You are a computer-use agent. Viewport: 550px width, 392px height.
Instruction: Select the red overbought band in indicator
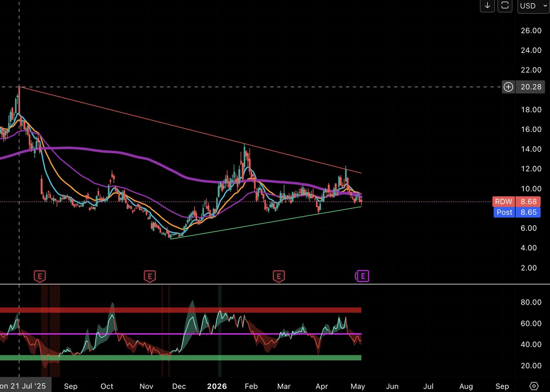click(181, 310)
